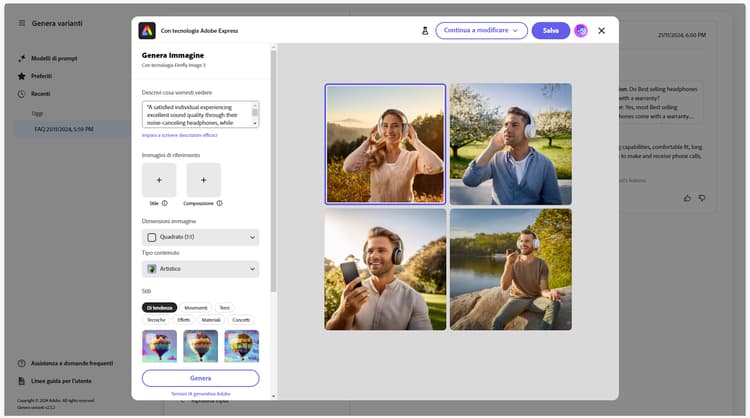750x418 pixels.
Task: Click the flask beta icon in header
Action: click(x=425, y=31)
